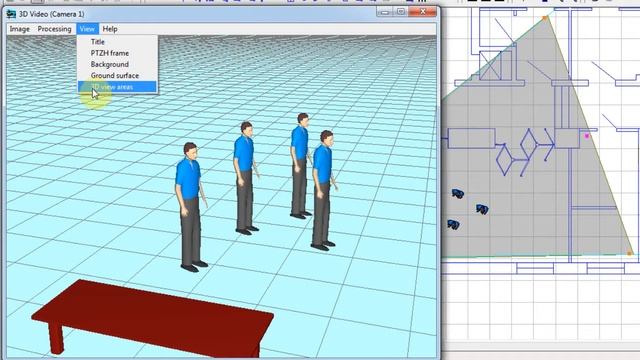Viewport: 640px width, 360px height.
Task: Click the nearest 3D person model at front left
Action: (x=191, y=207)
